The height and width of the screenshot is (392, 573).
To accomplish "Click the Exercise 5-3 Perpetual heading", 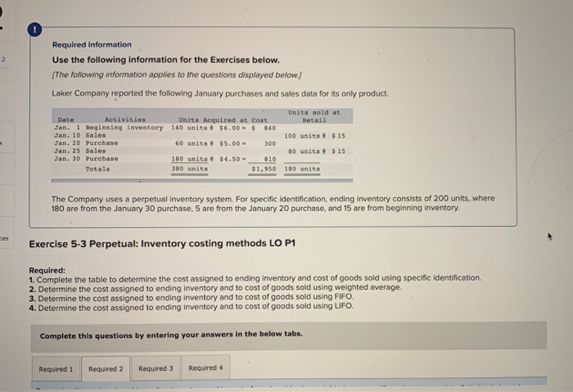I will [x=162, y=243].
